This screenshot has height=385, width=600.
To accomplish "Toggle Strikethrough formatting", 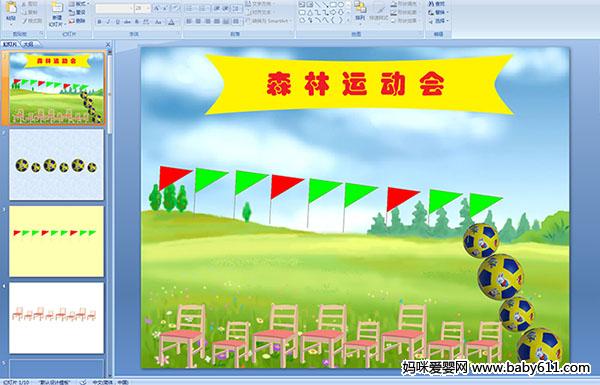I will click(x=127, y=22).
